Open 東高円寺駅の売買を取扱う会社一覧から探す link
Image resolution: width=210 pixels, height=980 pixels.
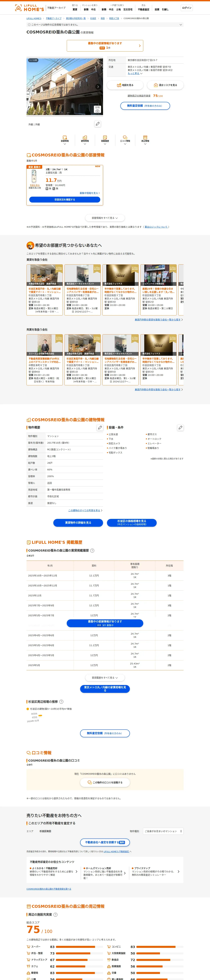[158, 390]
